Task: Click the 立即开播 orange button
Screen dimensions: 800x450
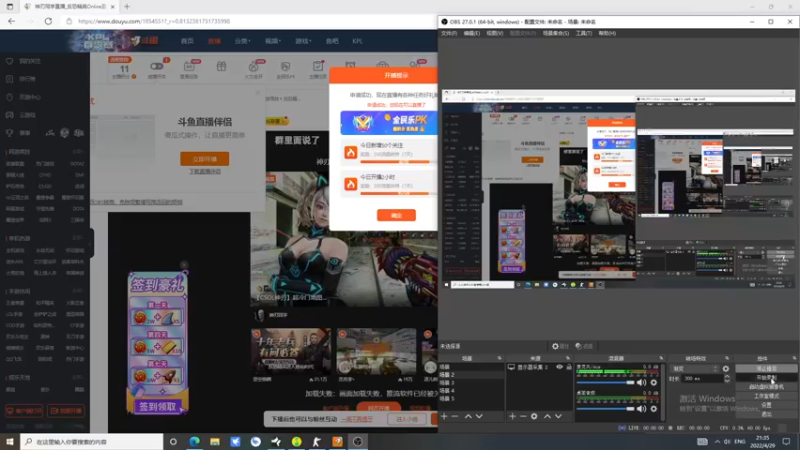Action: point(205,159)
